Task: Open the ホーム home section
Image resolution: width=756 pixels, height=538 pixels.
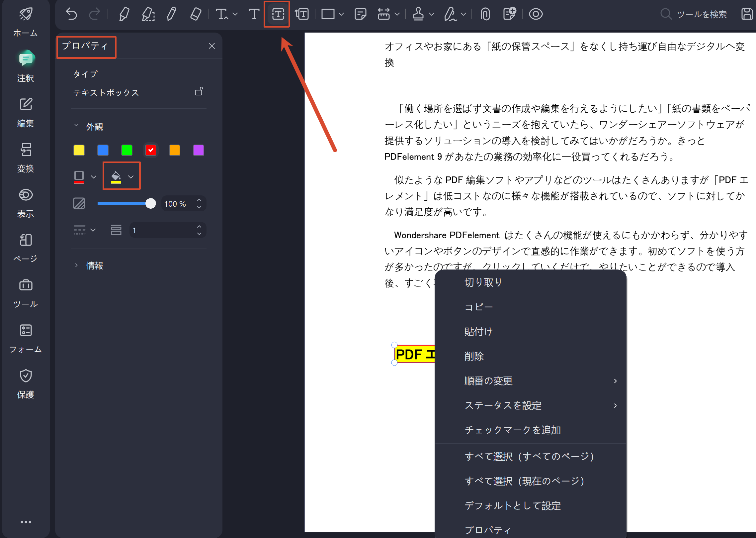Action: [x=26, y=22]
